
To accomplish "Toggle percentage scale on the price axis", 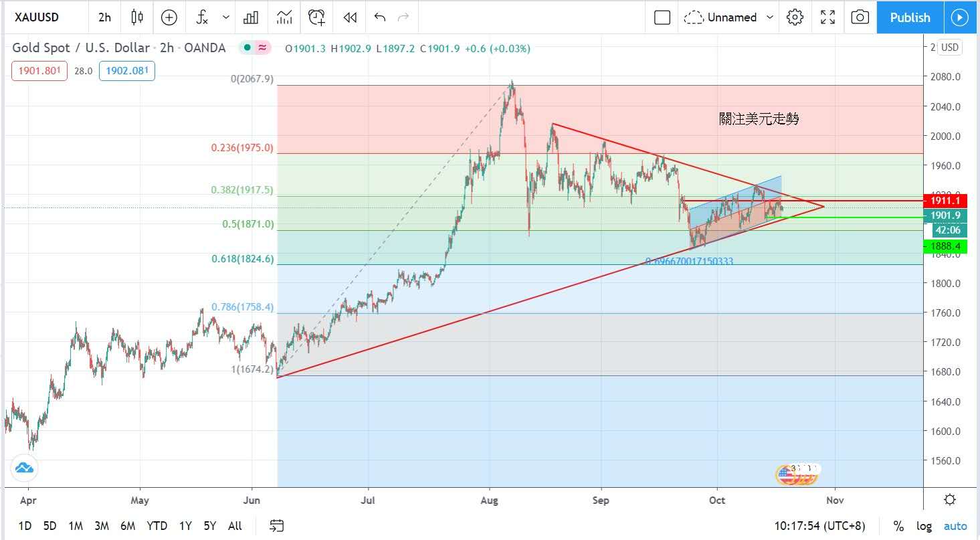I will 898,526.
